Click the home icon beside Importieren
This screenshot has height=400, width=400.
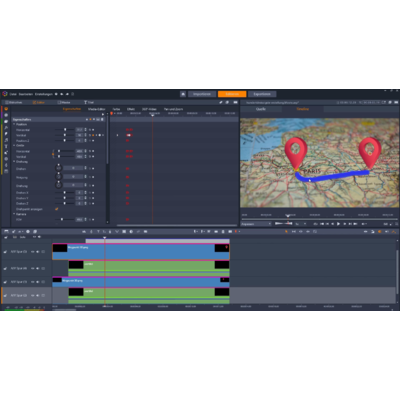[x=183, y=94]
